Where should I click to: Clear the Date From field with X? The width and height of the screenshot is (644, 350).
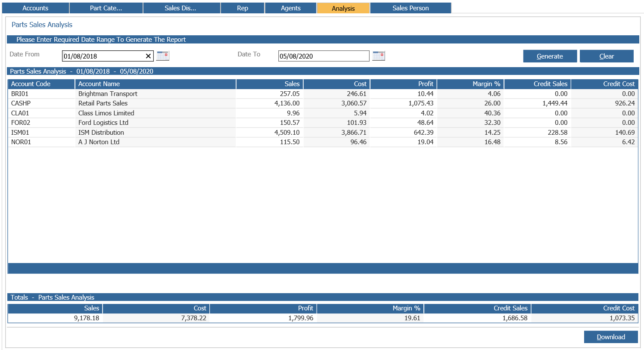point(148,56)
